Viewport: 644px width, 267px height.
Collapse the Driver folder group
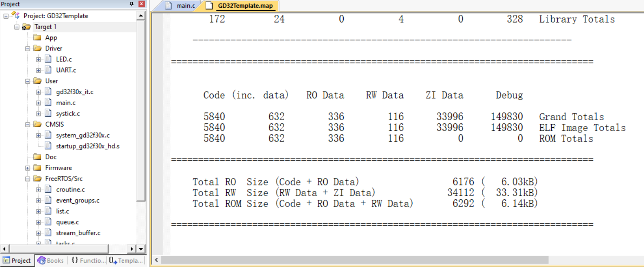coord(28,48)
